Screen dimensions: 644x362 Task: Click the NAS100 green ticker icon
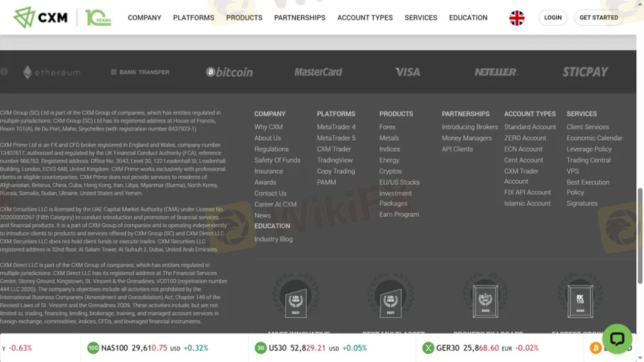click(x=93, y=348)
